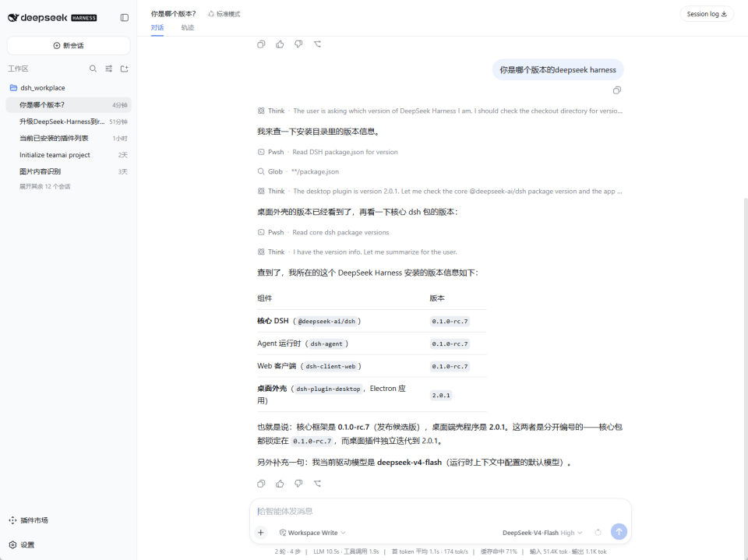Open the 升级DeepSeek-Harness session
This screenshot has width=748, height=560.
69,122
